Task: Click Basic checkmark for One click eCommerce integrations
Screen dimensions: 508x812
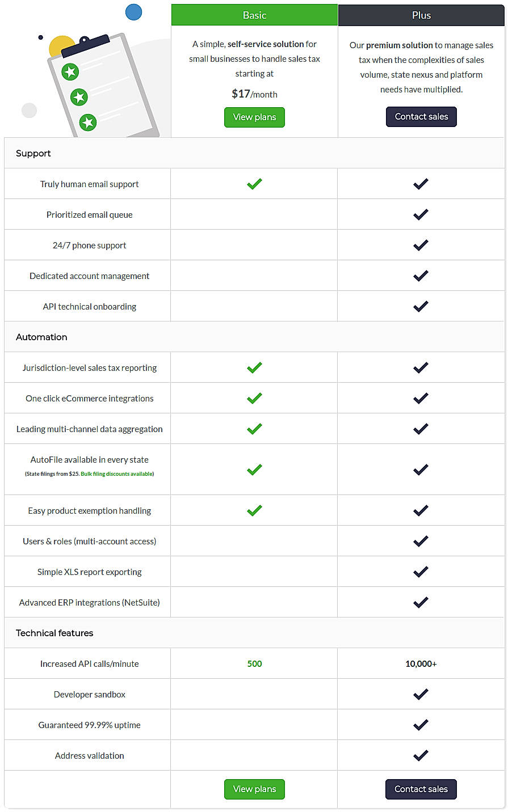Action: point(254,398)
